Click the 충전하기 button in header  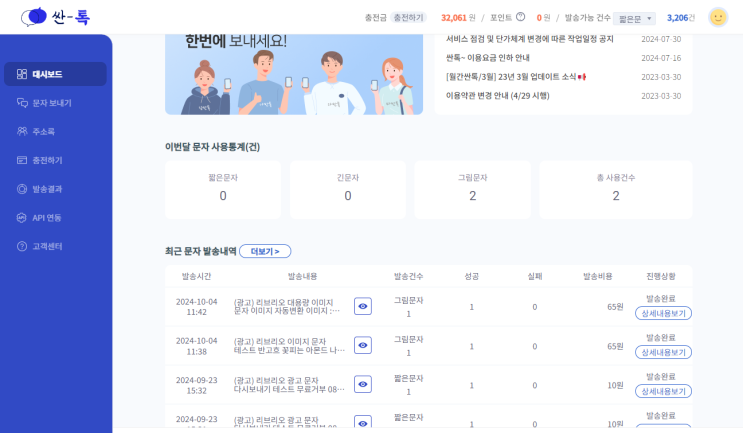[408, 18]
